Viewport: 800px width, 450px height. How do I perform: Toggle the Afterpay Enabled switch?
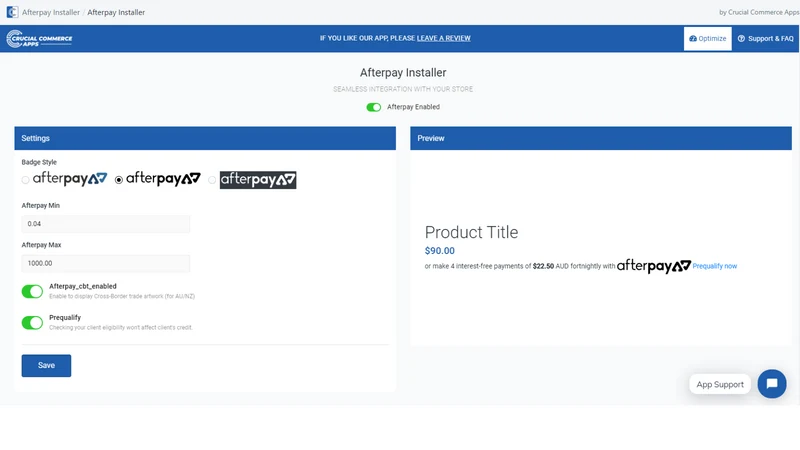[373, 107]
